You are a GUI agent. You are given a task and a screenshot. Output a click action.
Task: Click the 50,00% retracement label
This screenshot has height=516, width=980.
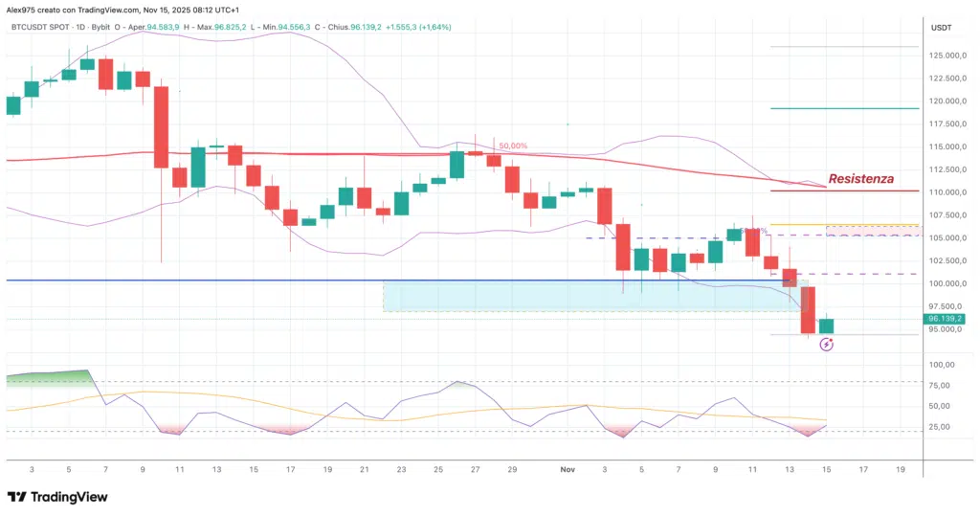[x=512, y=146]
